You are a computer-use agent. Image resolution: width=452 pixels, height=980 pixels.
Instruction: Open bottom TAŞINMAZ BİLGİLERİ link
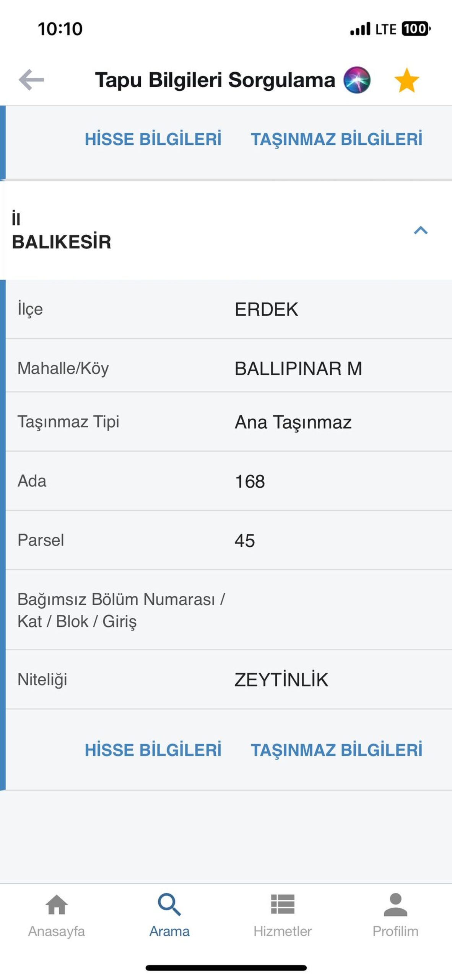click(337, 750)
